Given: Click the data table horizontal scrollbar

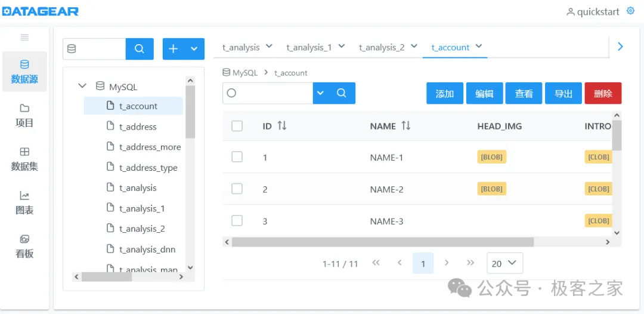Looking at the screenshot, I should [383, 242].
